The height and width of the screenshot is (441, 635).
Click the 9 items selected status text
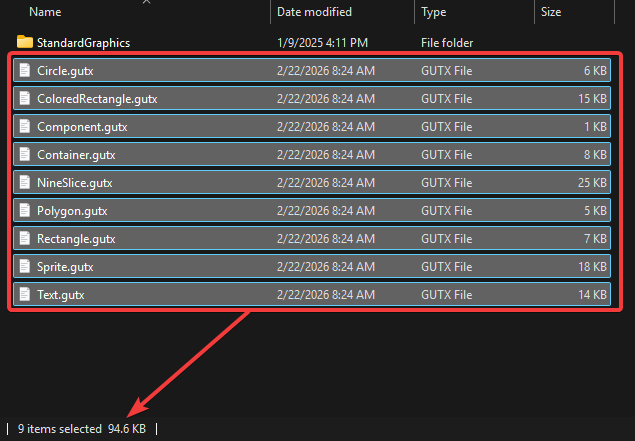[x=60, y=428]
